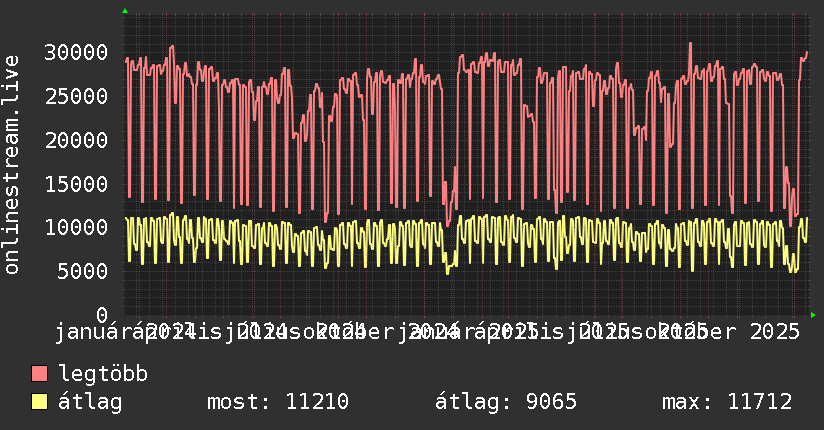Select the átlag legend label beside yellow swatch

pos(90,402)
